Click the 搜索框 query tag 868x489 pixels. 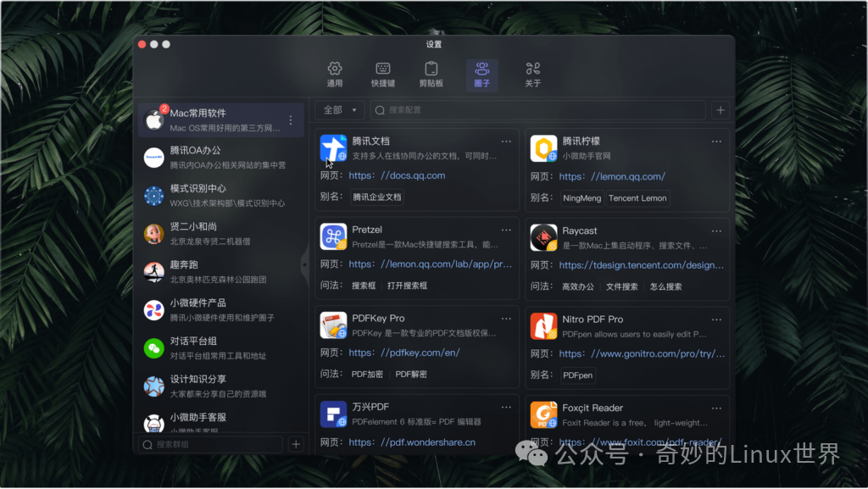coord(364,286)
